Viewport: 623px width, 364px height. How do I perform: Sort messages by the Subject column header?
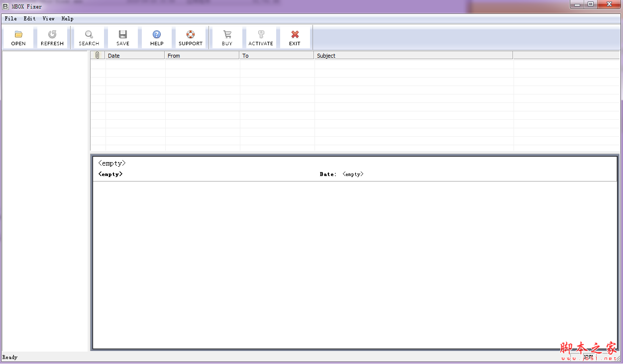click(414, 55)
